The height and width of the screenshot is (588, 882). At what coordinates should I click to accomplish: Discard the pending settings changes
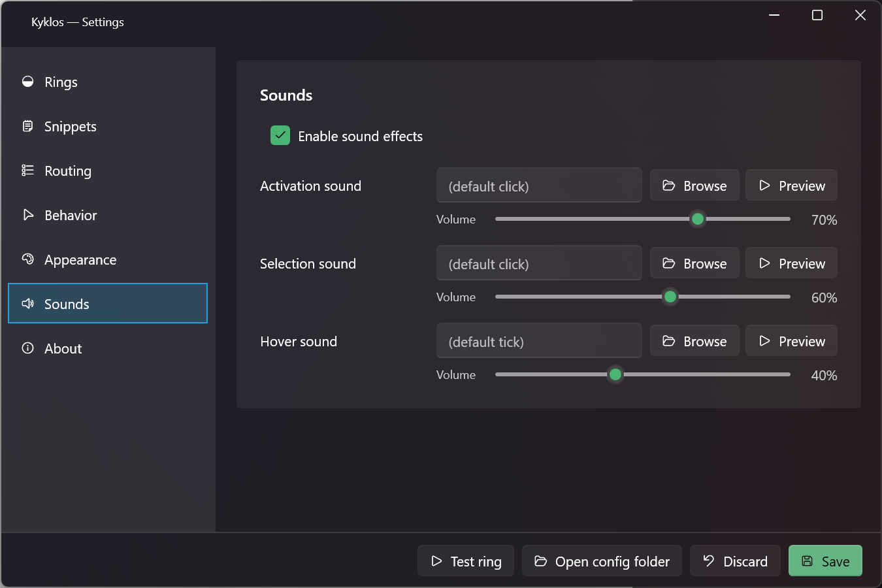[735, 561]
